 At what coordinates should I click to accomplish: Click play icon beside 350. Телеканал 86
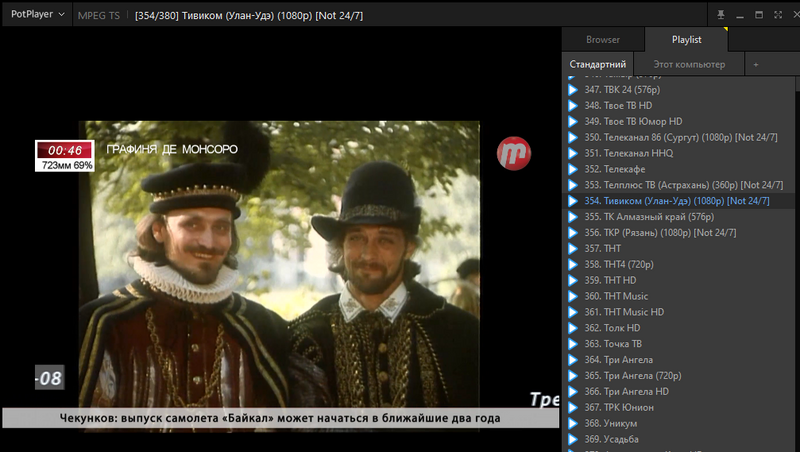[x=573, y=137]
